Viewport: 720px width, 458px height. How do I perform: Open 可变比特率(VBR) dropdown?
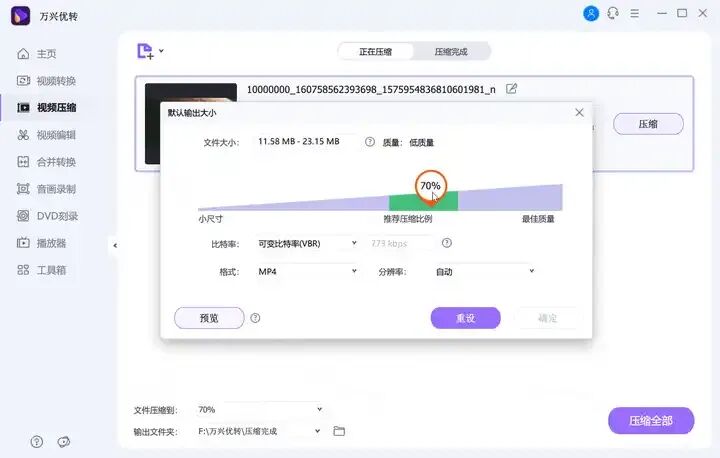[307, 243]
